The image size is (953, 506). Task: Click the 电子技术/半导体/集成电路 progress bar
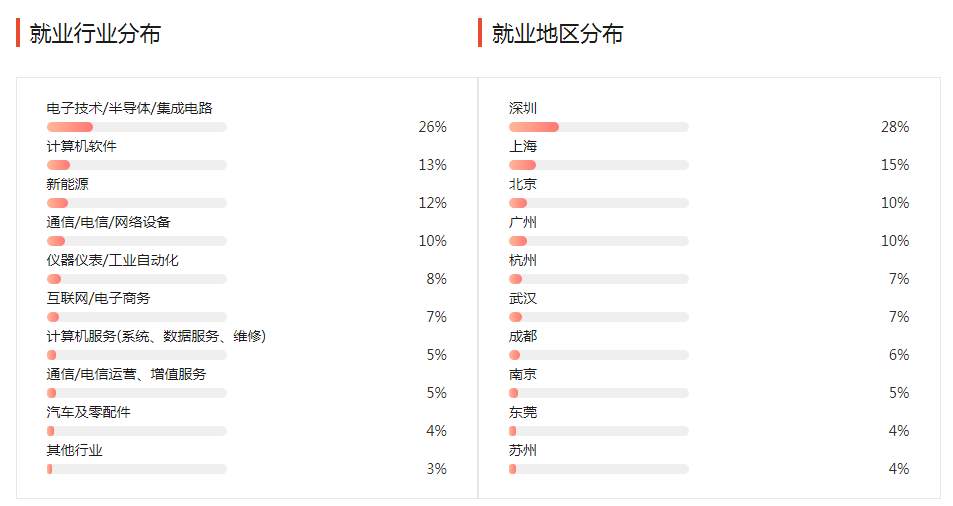tap(137, 127)
